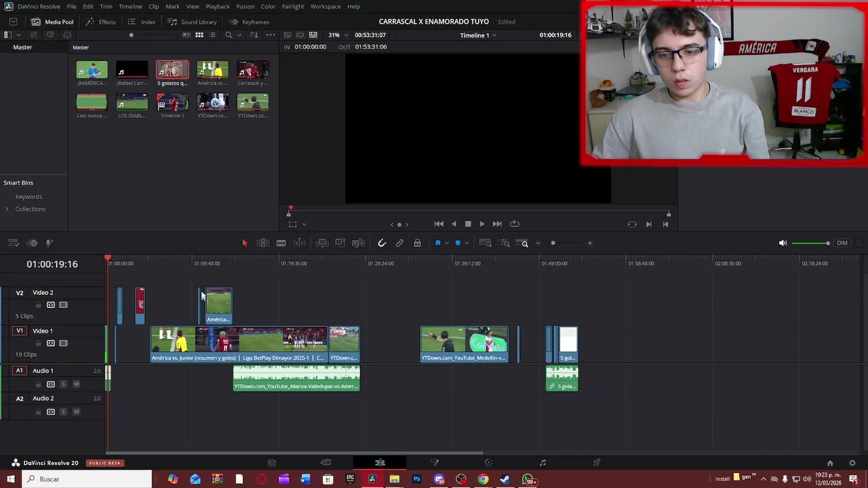
Task: Play timeline in reverse
Action: click(454, 224)
